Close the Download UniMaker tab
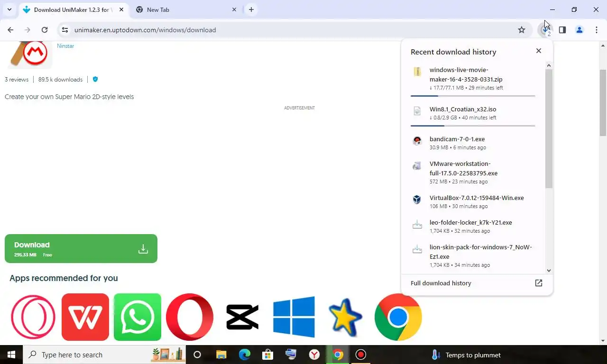 point(121,9)
